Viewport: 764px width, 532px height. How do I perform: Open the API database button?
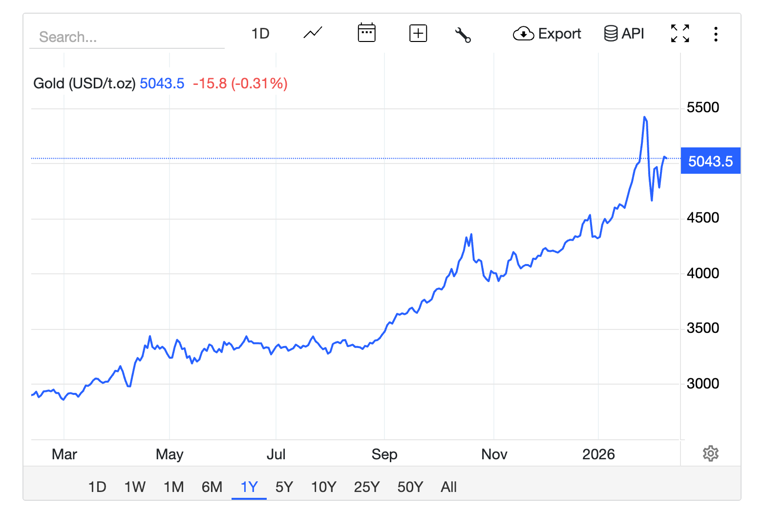624,33
